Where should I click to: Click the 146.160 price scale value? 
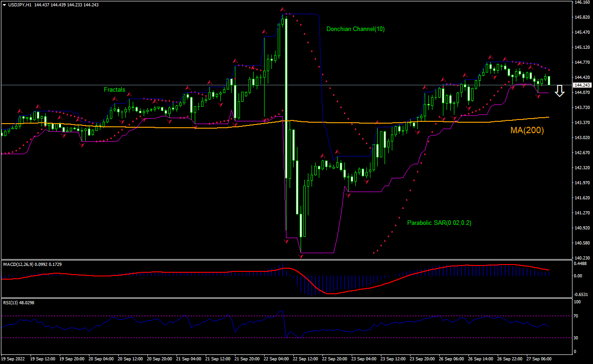pyautogui.click(x=582, y=2)
